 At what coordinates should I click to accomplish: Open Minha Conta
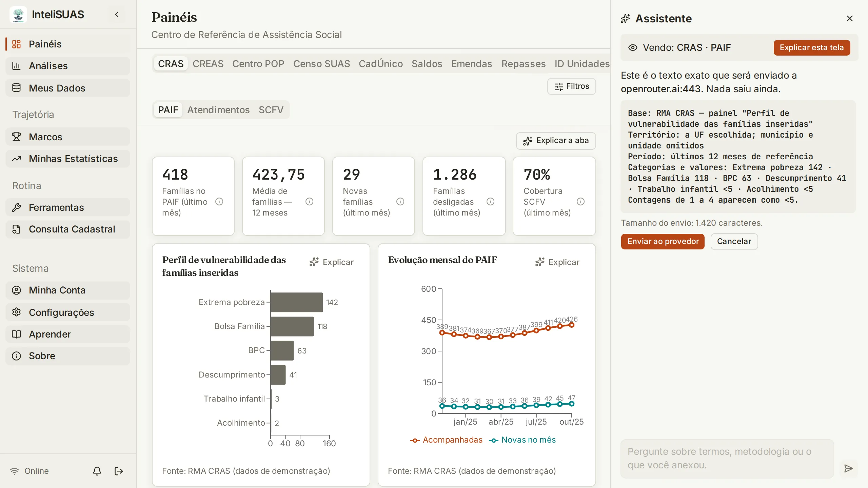[x=68, y=290]
